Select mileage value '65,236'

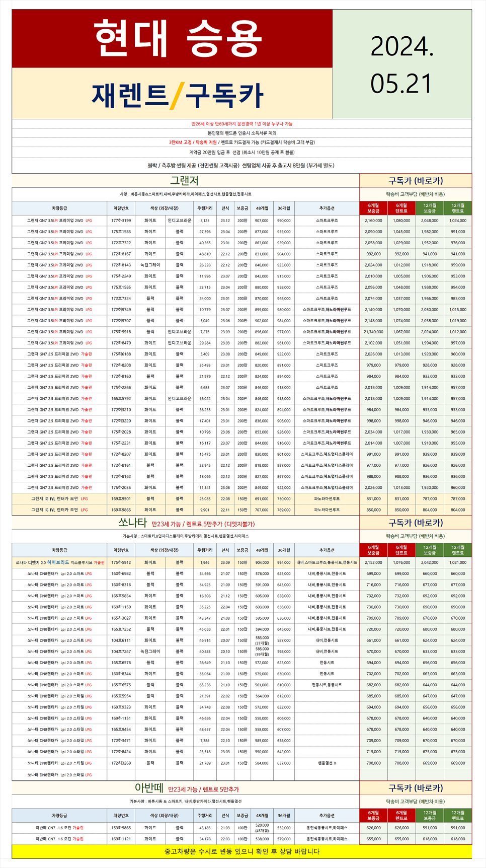pyautogui.click(x=205, y=685)
